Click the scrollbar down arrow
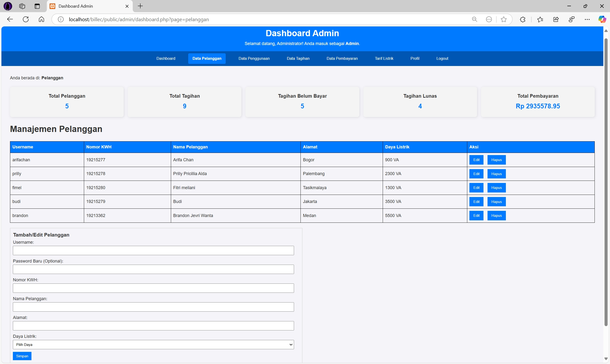Viewport: 610px width, 364px height. pyautogui.click(x=606, y=359)
